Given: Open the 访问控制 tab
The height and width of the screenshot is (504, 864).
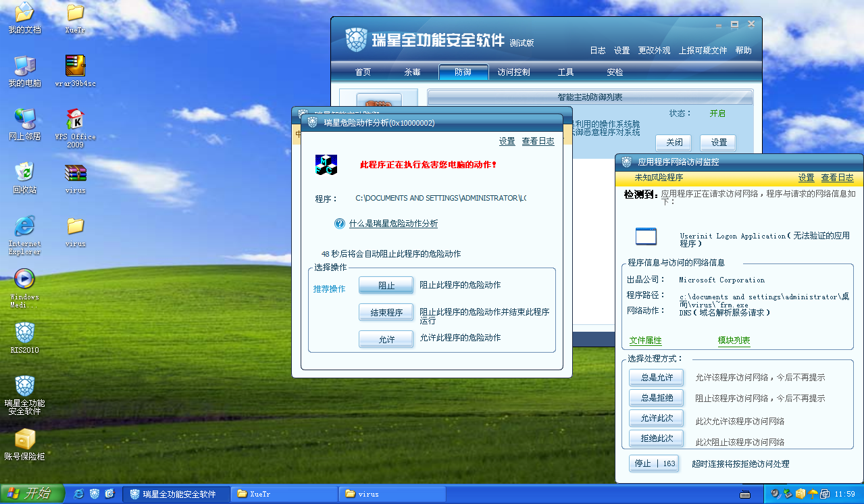Looking at the screenshot, I should pos(513,72).
